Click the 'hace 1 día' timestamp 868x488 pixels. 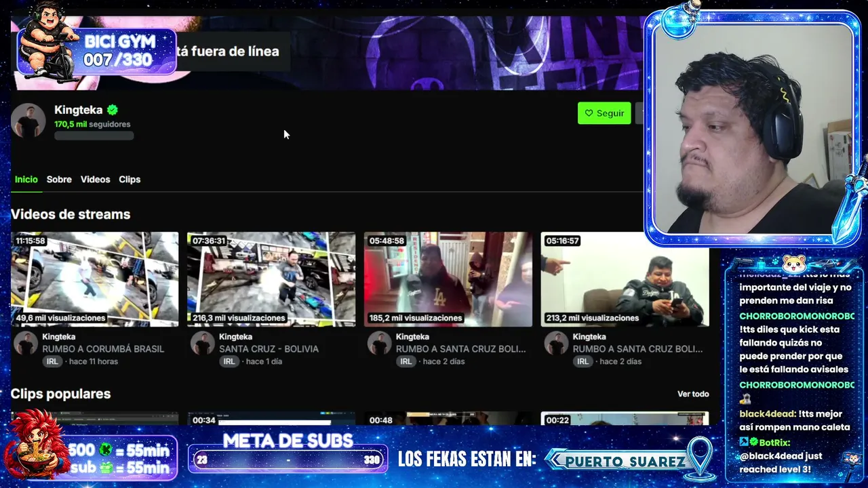click(264, 361)
